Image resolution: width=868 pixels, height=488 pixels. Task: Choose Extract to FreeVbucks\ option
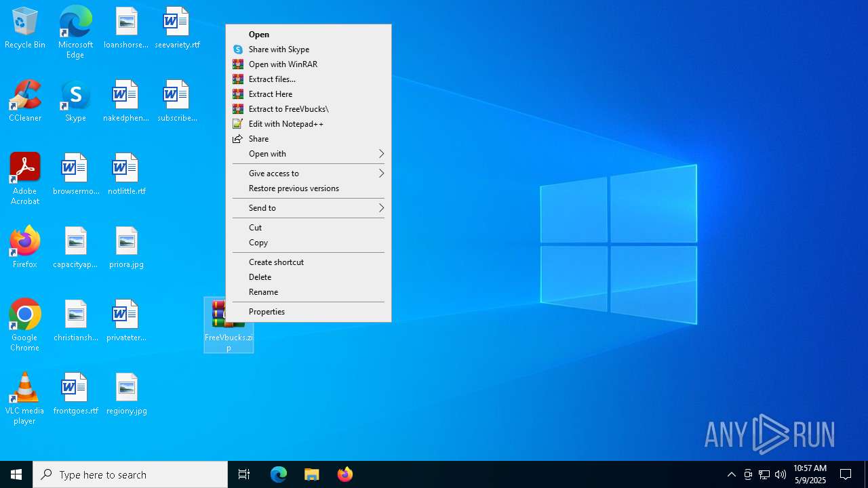pyautogui.click(x=309, y=109)
